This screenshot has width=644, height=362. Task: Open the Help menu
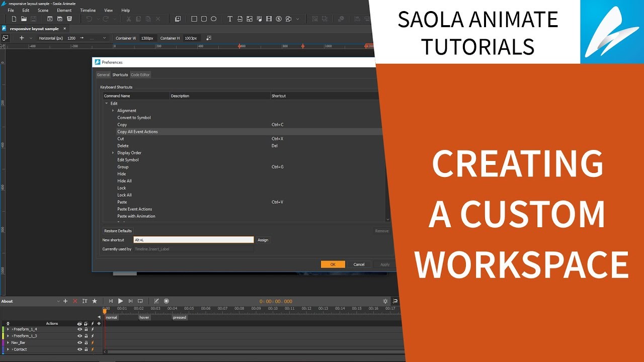(x=126, y=10)
